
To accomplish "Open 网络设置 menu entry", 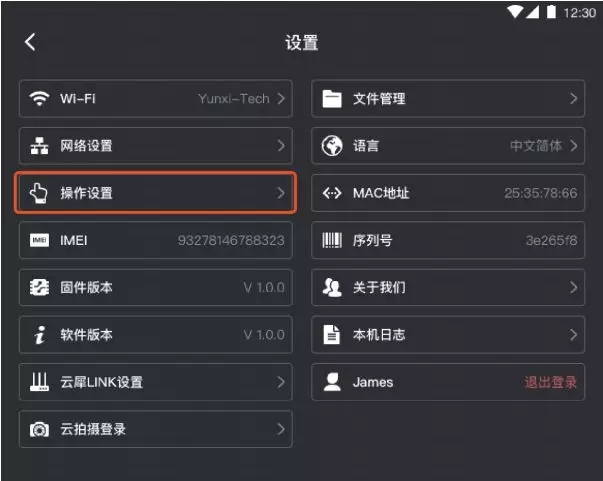I will 156,146.
